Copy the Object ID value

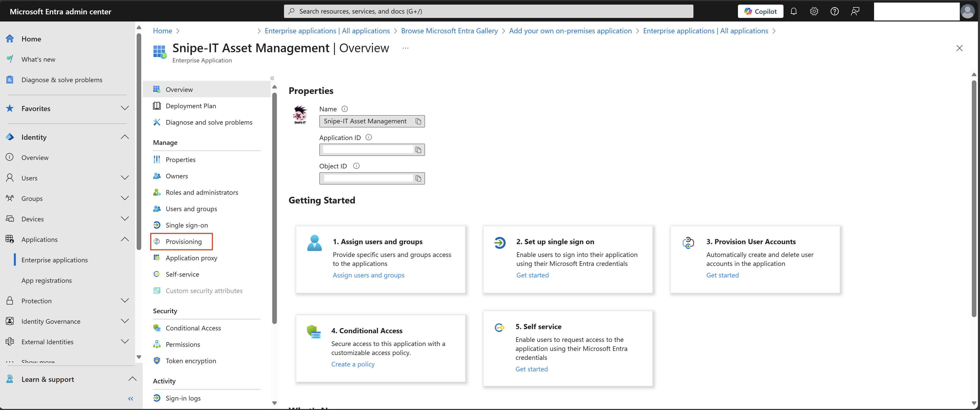tap(418, 179)
